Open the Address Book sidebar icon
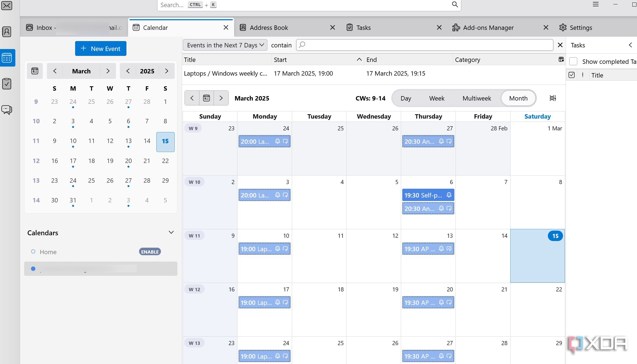Viewport: 637px width, 364px height. pyautogui.click(x=7, y=32)
